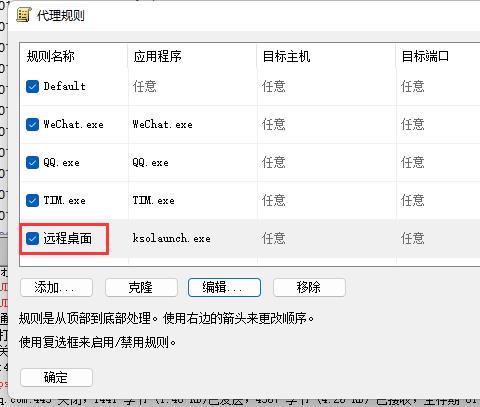Click the 目标主机 column header
The width and height of the screenshot is (480, 407).
[x=327, y=56]
